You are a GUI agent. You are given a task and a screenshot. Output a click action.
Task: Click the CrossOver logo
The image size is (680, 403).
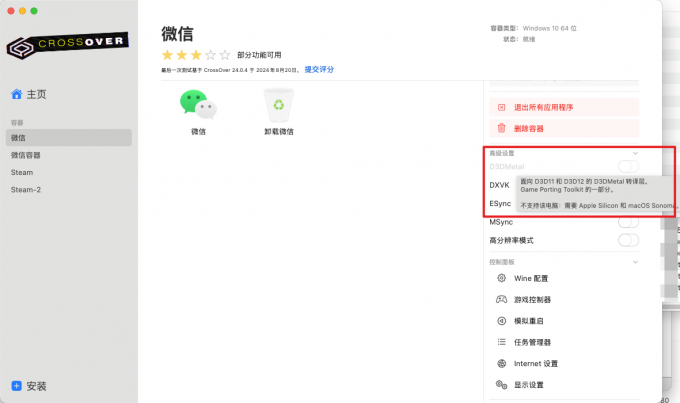click(x=67, y=45)
